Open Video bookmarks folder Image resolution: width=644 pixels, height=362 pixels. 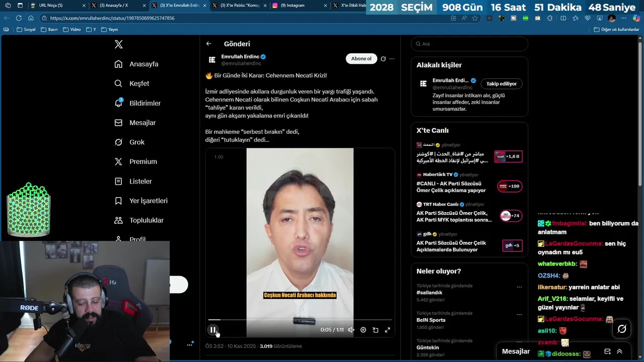point(71,30)
